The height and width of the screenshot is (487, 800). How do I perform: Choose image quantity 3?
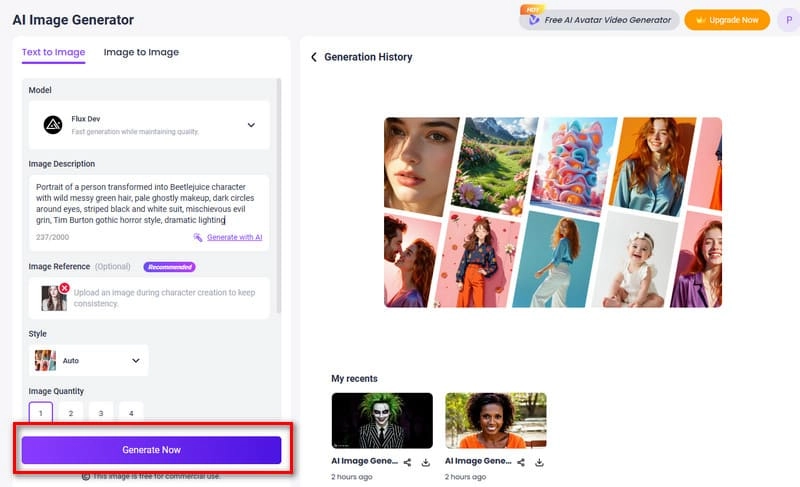click(100, 412)
